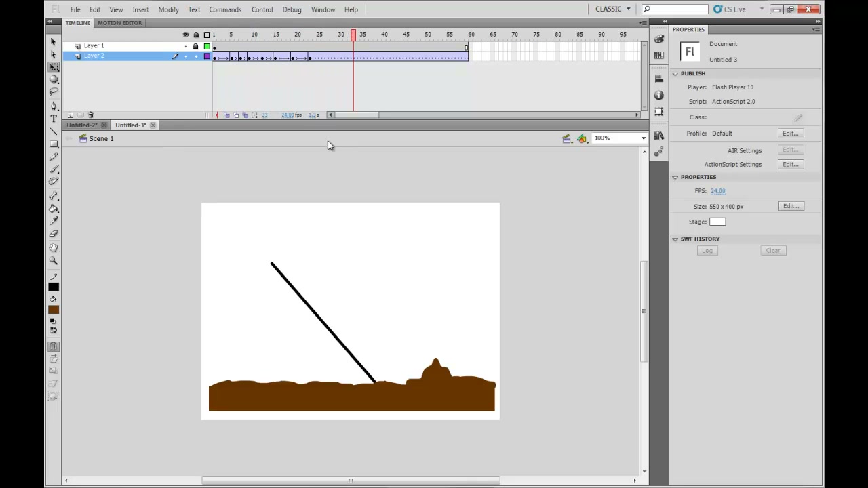The height and width of the screenshot is (488, 868).
Task: Collapse the PROPERTIES section triangle
Action: click(x=675, y=177)
